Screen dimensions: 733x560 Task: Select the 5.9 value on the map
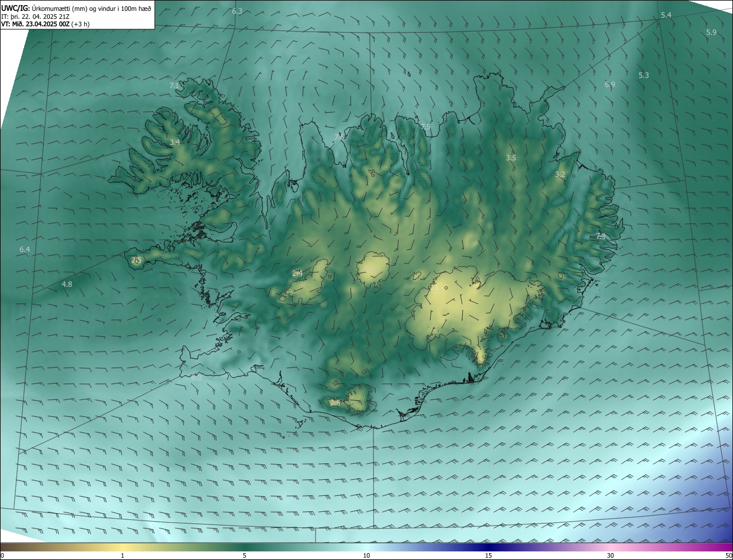tap(711, 33)
